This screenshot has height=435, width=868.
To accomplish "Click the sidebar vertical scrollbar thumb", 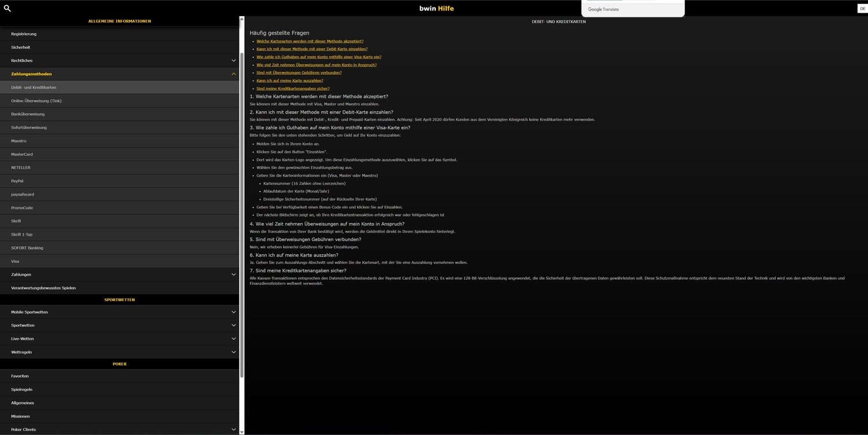I will 242,214.
